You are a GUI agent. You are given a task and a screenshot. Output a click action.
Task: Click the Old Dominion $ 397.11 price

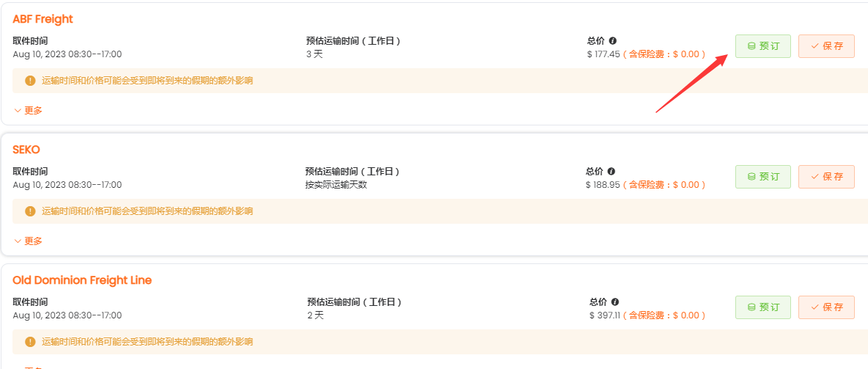(x=605, y=315)
